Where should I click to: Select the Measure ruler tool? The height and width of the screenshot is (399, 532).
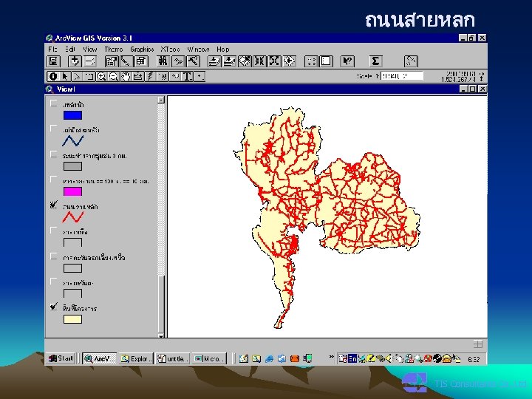coord(138,76)
